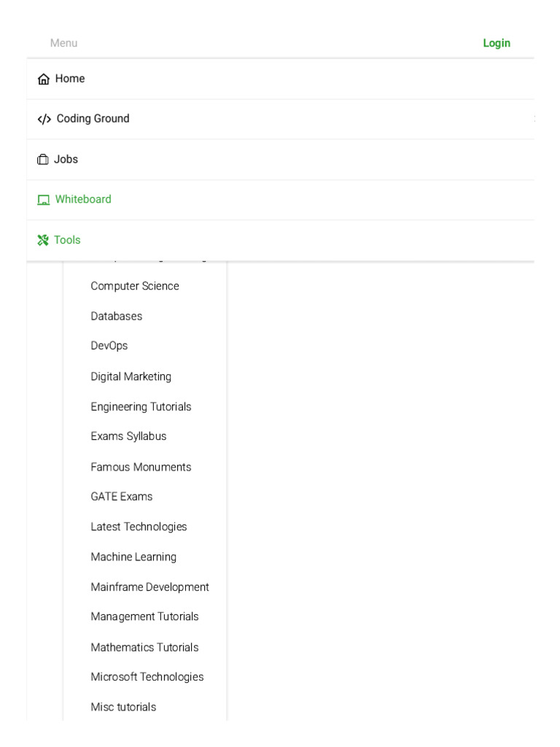The height and width of the screenshot is (747, 560).
Task: Go to Databases tutorials
Action: point(116,316)
